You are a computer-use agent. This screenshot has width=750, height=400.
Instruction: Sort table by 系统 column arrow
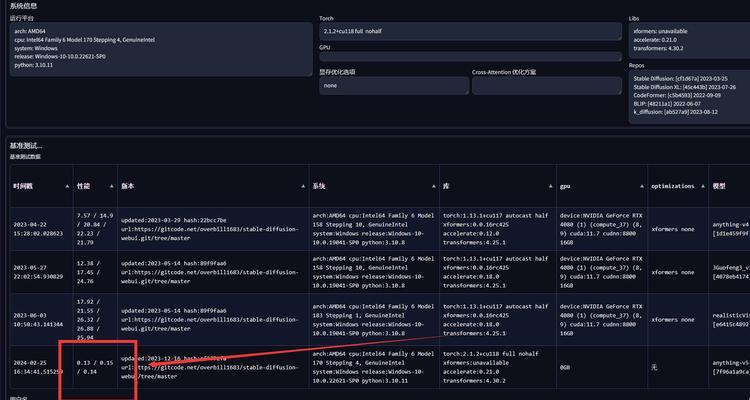[x=433, y=186]
